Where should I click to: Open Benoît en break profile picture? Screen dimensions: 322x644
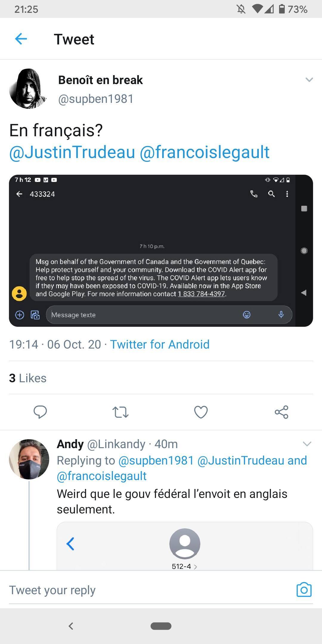(x=29, y=89)
